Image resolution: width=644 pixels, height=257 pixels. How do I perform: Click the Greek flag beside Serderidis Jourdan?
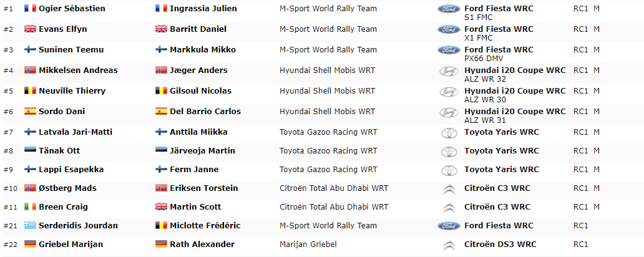(x=30, y=225)
